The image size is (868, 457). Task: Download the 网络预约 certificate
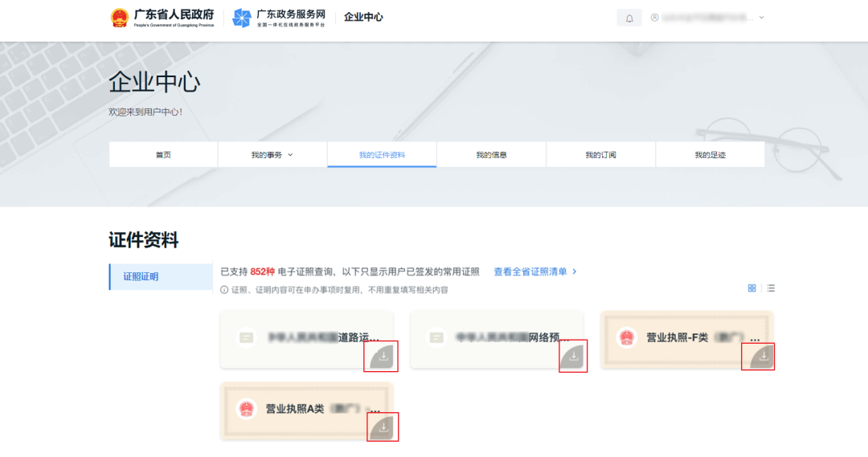[x=574, y=356]
